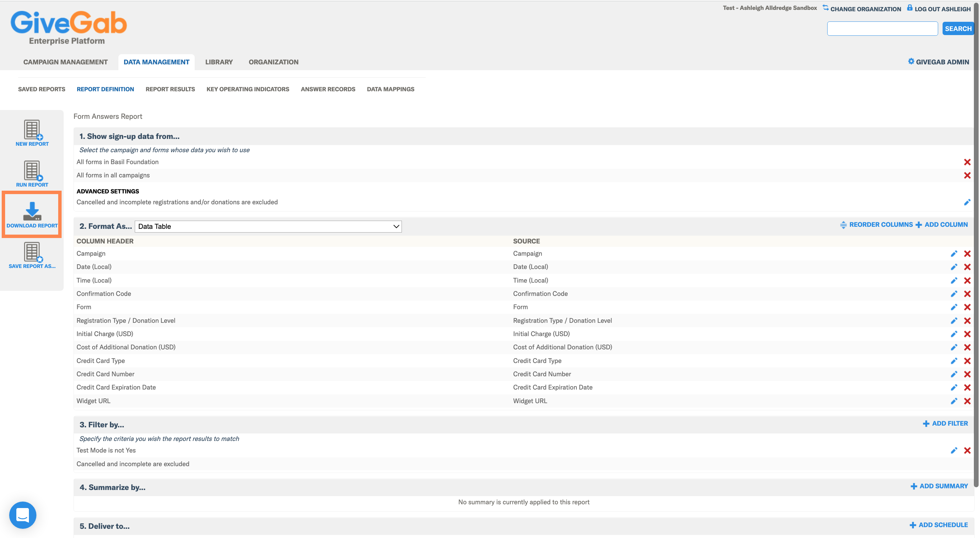This screenshot has width=980, height=538.
Task: Edit the Widget URL column
Action: click(x=954, y=401)
